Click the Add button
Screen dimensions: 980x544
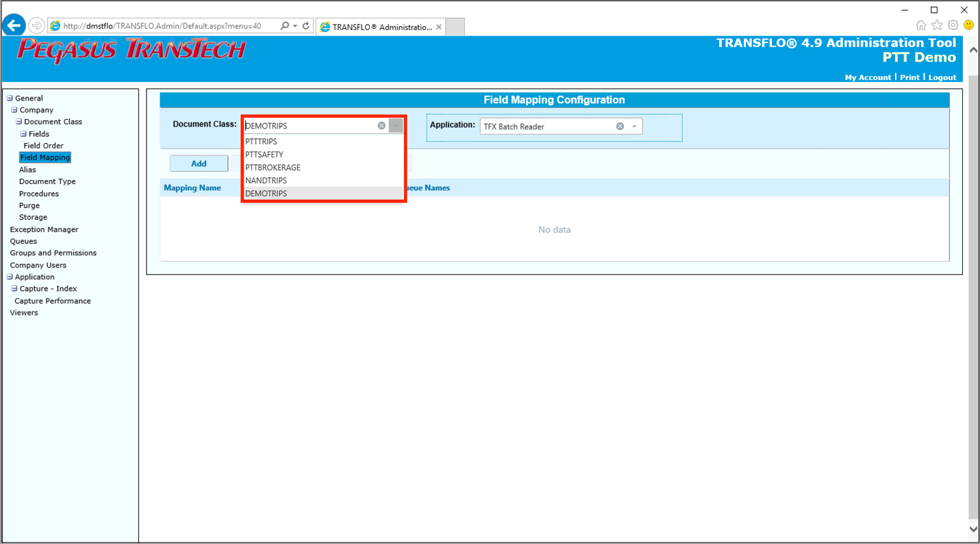pyautogui.click(x=199, y=164)
